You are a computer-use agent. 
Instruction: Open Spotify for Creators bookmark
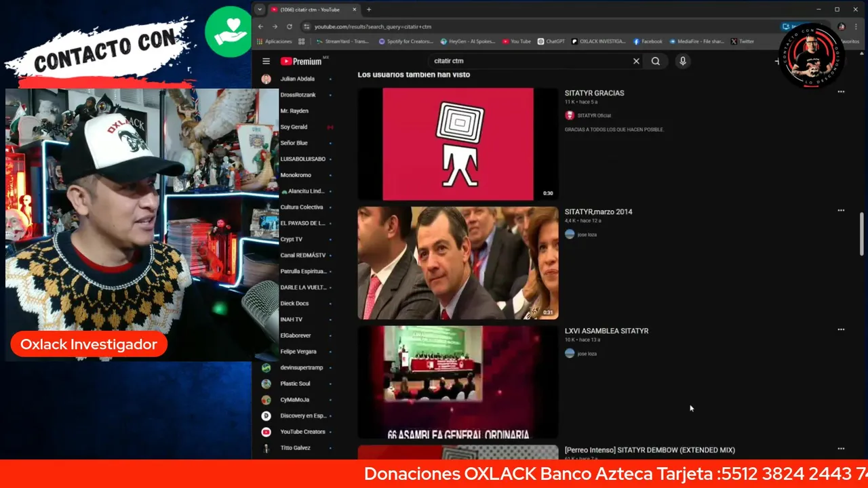[406, 41]
